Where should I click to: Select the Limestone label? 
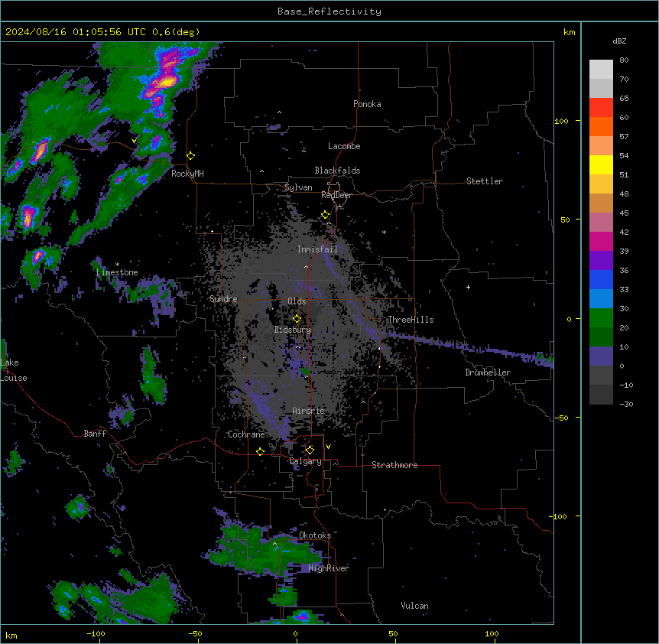tap(117, 272)
